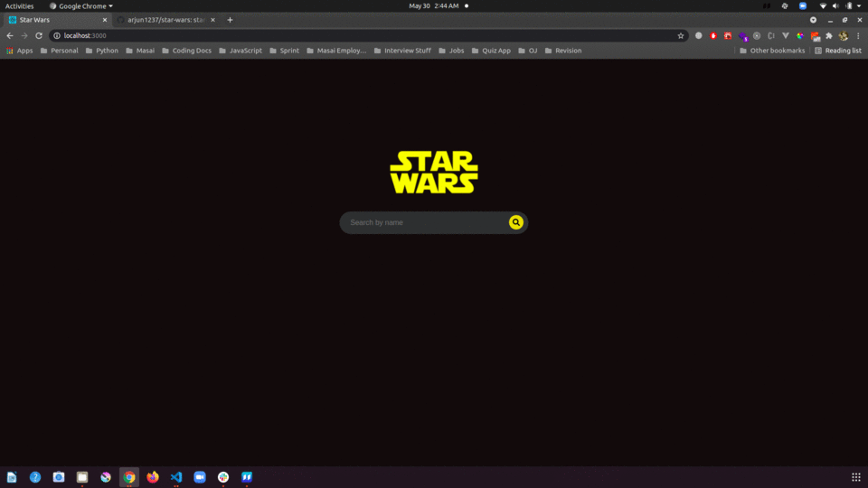Open the Sprint bookmarks folder
868x488 pixels.
(284, 51)
